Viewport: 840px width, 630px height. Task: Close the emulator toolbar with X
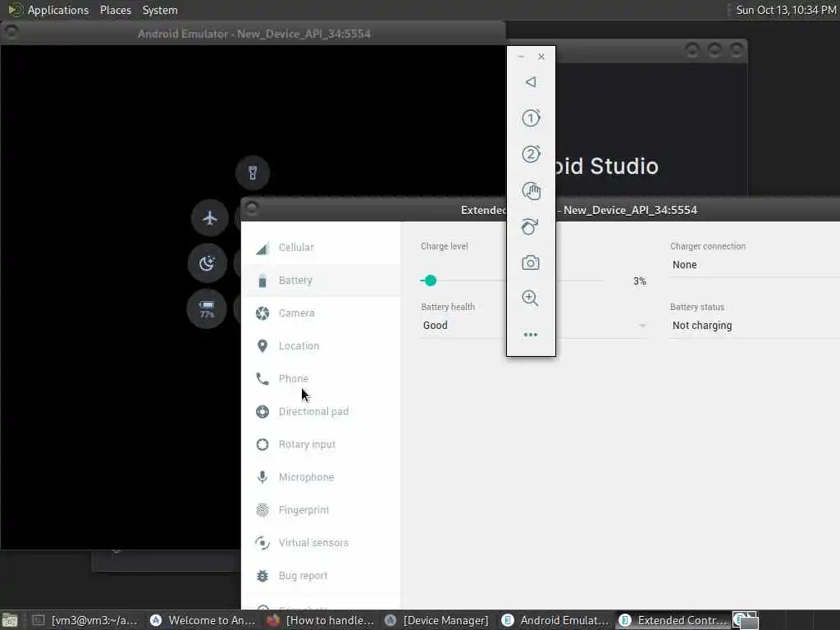pyautogui.click(x=541, y=57)
